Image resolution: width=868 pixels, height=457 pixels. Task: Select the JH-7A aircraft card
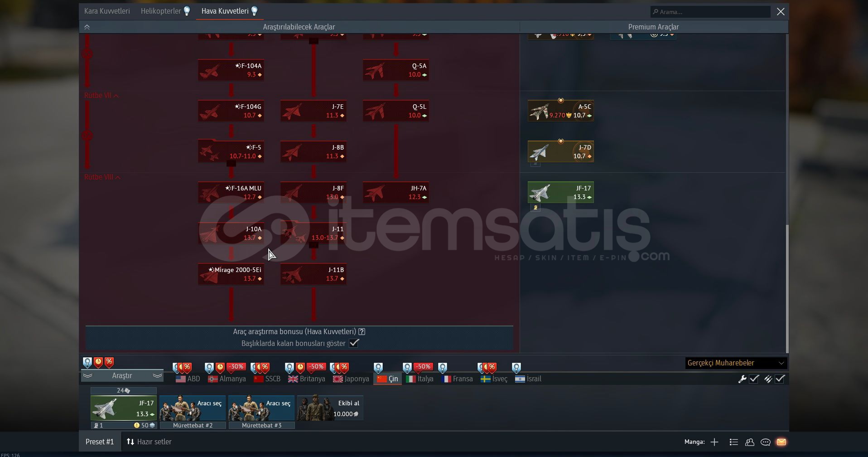396,192
